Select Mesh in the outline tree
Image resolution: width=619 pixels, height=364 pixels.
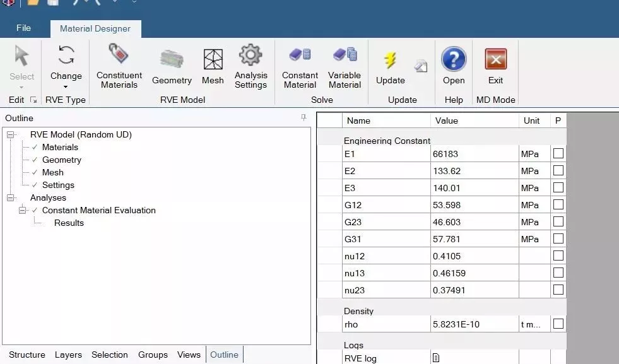coord(53,172)
